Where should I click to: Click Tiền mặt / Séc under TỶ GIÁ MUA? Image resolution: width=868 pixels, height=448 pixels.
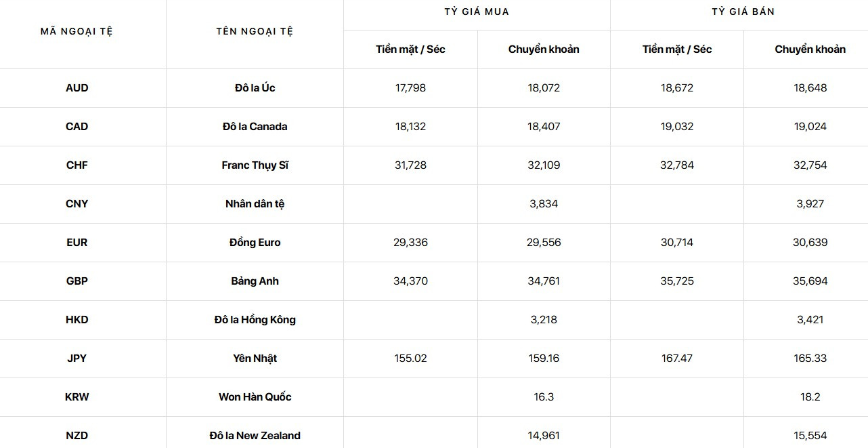(x=410, y=49)
